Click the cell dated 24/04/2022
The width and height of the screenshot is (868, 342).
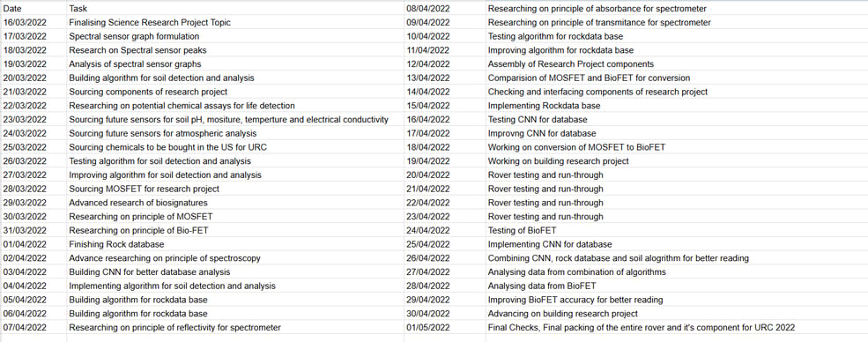(445, 230)
